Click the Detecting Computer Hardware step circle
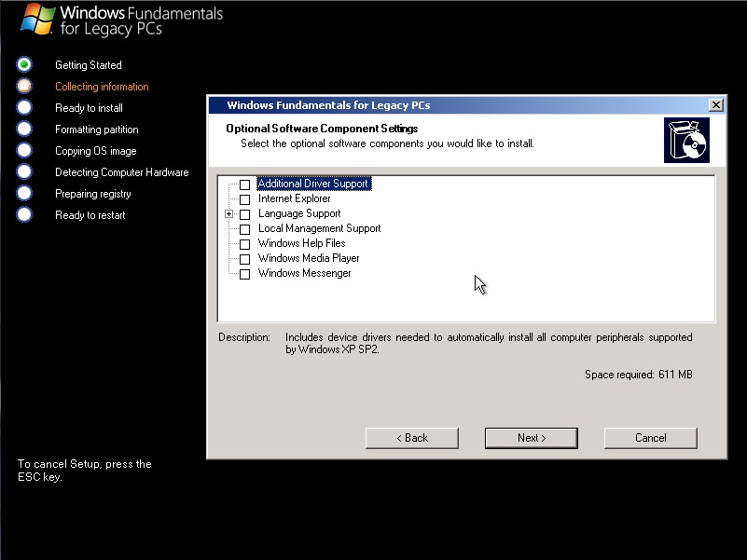This screenshot has height=560, width=747. coord(23,172)
